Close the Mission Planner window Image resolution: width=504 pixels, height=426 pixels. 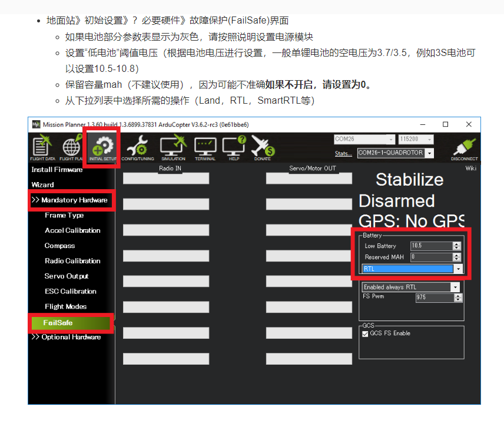pyautogui.click(x=469, y=124)
